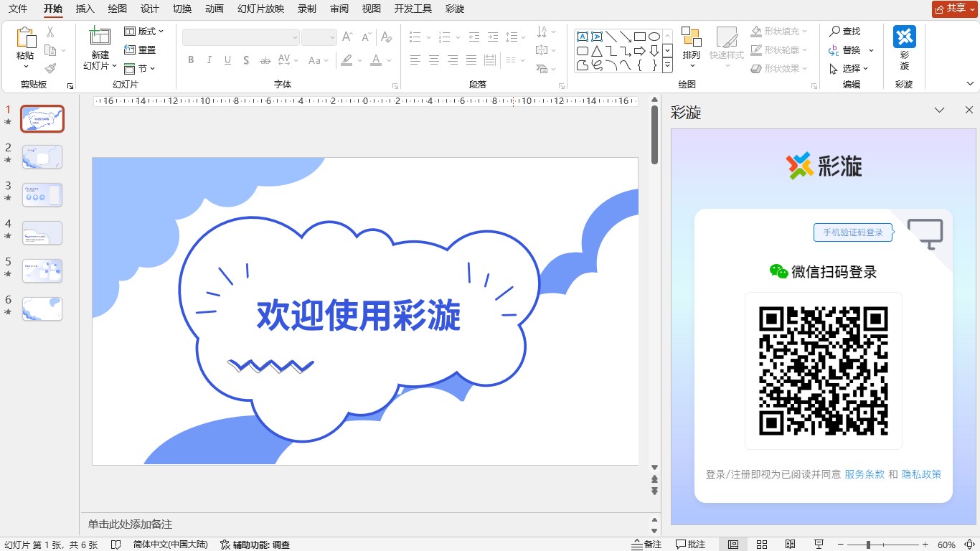Expand the shapes gallery more arrow
This screenshot has width=980, height=551.
click(x=668, y=65)
